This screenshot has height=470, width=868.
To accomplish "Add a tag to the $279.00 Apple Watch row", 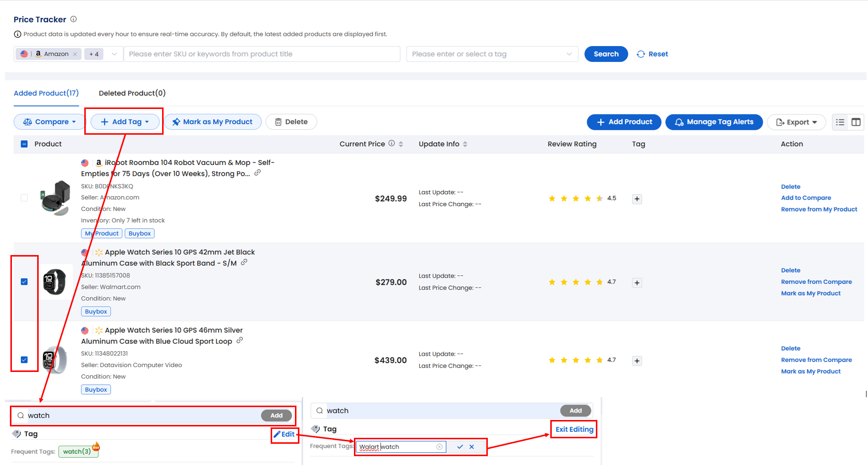I will (637, 283).
